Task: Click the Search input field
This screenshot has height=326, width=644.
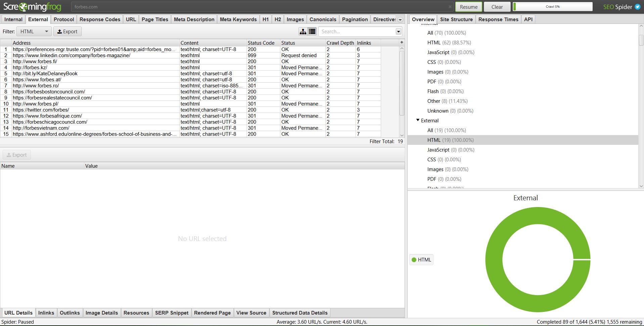Action: point(357,32)
